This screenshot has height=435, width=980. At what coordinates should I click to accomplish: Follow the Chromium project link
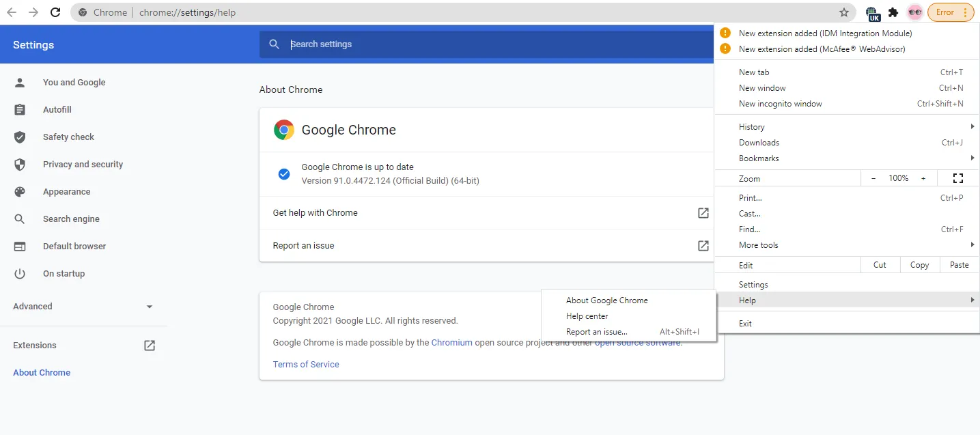(451, 343)
